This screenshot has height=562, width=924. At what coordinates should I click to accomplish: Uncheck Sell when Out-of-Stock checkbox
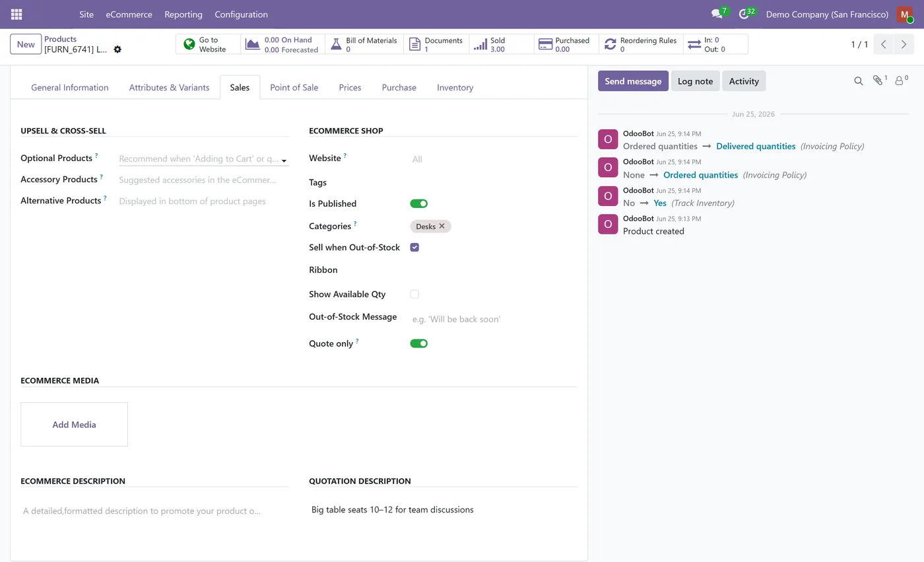tap(414, 247)
